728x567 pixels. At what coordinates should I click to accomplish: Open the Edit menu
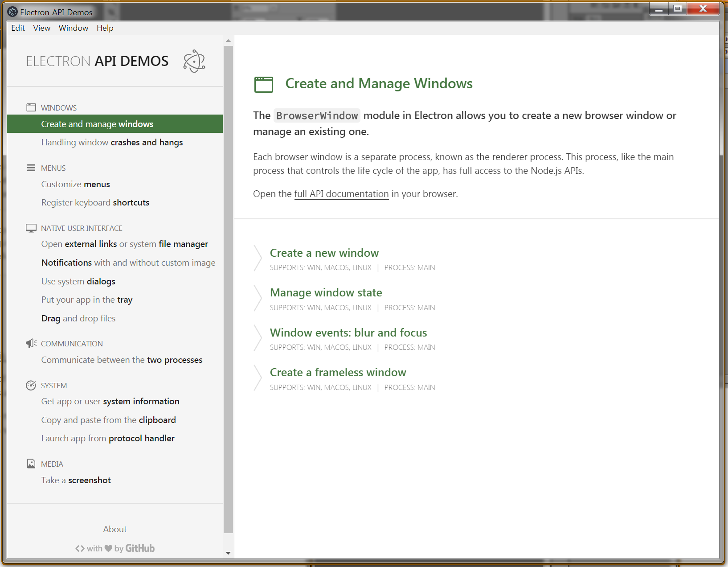click(18, 28)
